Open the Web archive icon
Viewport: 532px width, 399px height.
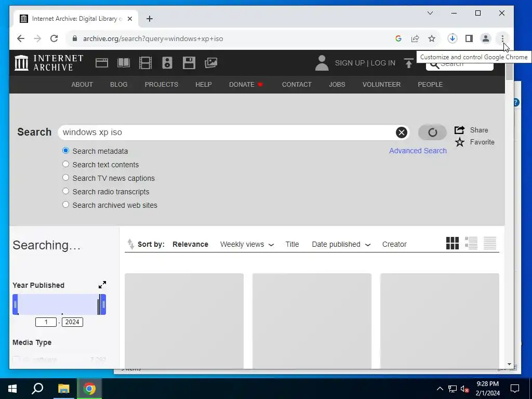tap(102, 63)
